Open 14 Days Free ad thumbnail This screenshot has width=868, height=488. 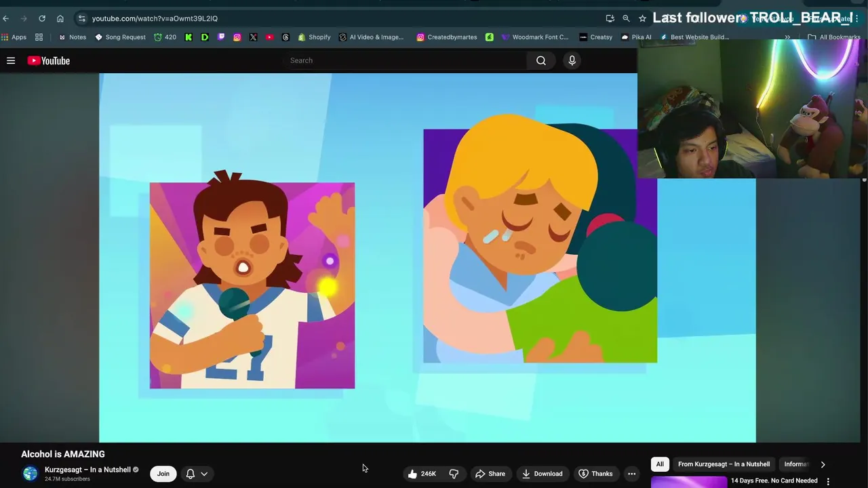tap(689, 483)
